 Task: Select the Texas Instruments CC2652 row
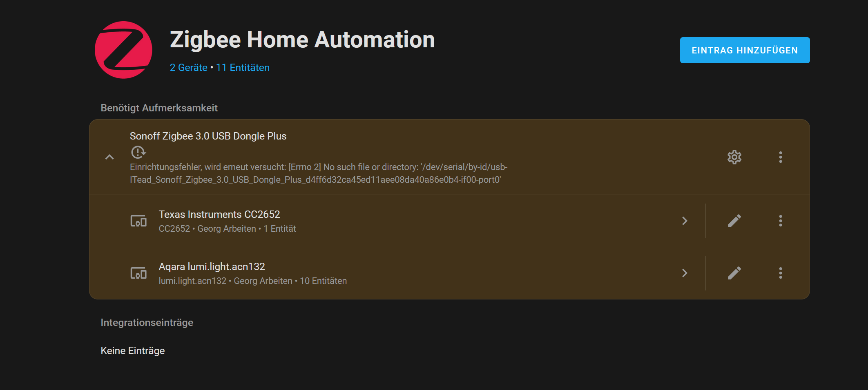point(397,221)
